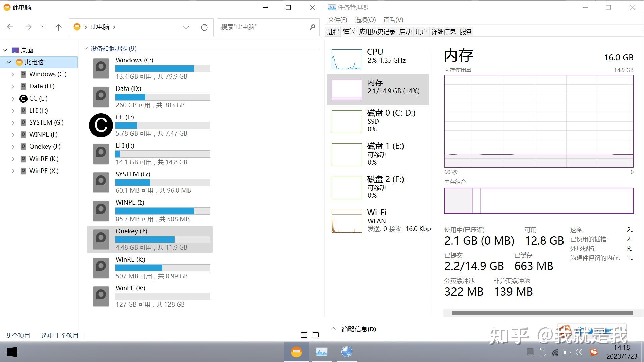The height and width of the screenshot is (362, 644).
Task: Open the address bar history dropdown
Action: (x=186, y=27)
